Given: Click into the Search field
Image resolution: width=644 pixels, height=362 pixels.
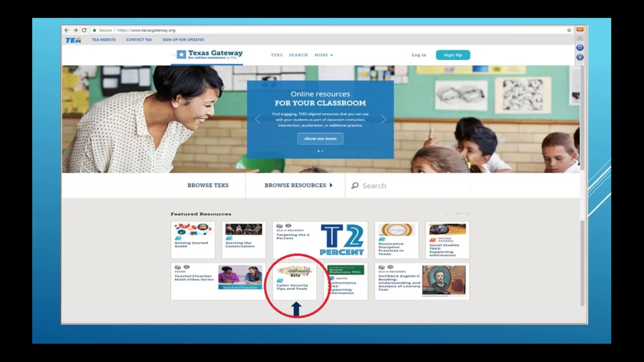Looking at the screenshot, I should pos(408,186).
